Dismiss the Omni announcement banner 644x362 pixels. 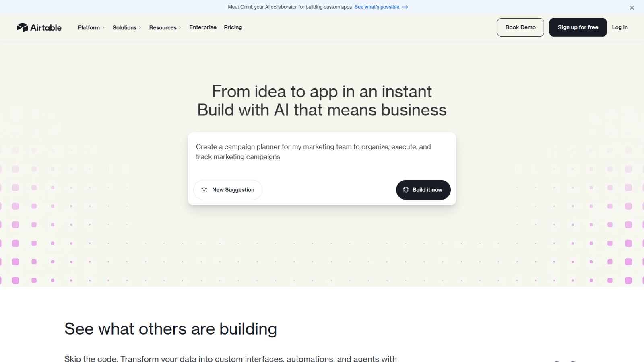coord(632,7)
